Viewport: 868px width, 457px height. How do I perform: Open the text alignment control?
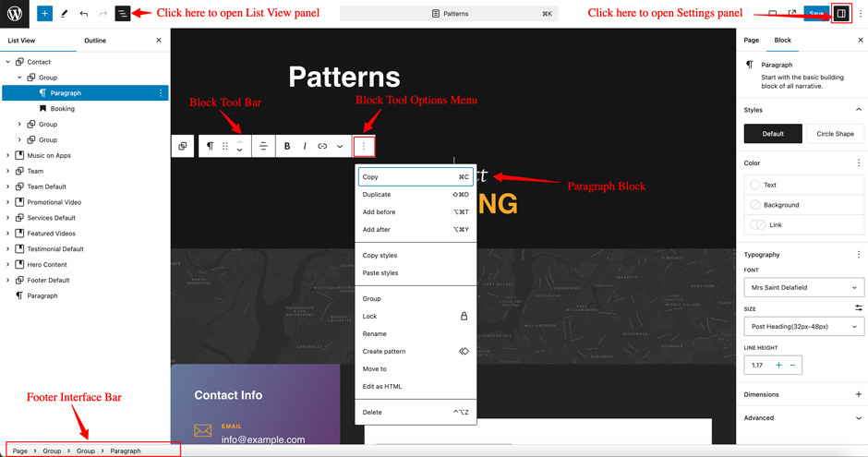(263, 146)
